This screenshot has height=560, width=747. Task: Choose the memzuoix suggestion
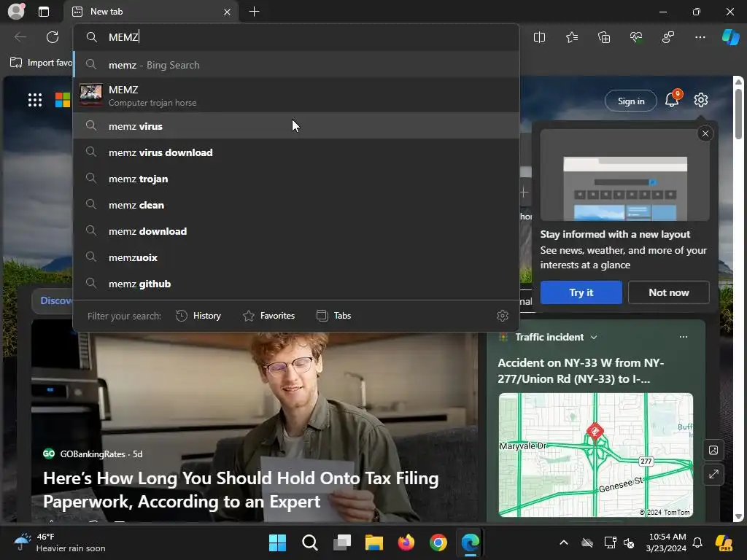point(296,257)
